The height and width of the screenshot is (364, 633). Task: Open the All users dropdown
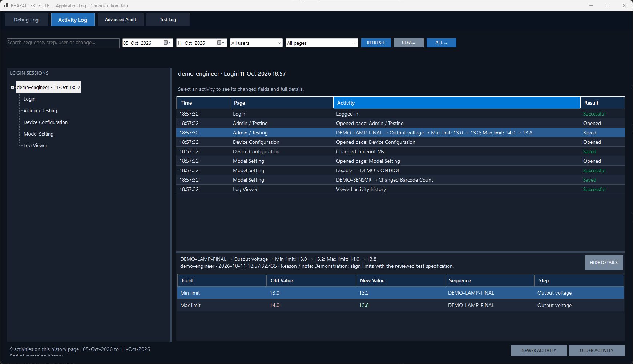coord(256,43)
